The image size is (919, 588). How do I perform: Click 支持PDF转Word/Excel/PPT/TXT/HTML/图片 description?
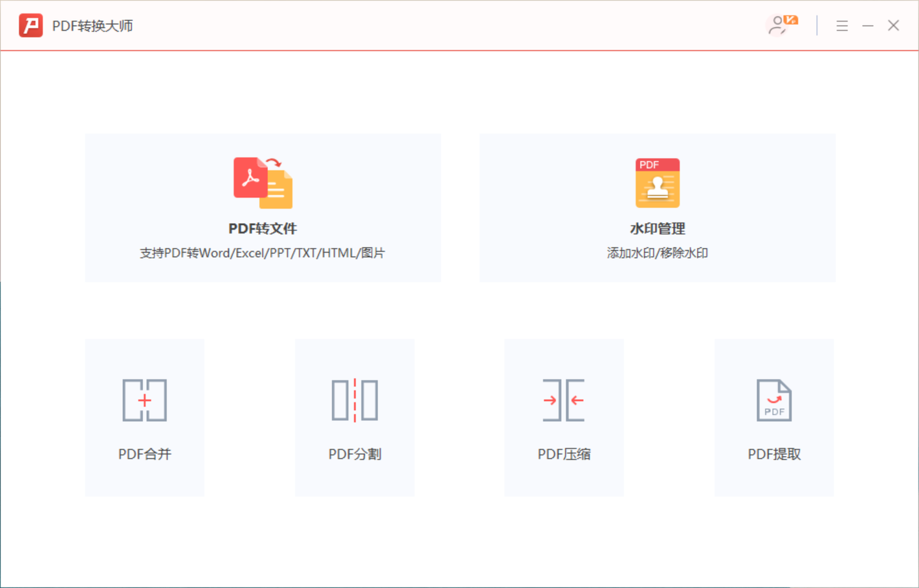262,253
